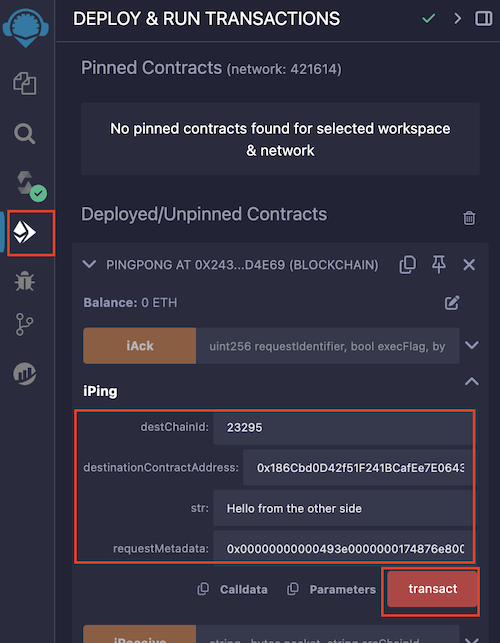Select the Deploy & Run Transactions icon

[25, 233]
